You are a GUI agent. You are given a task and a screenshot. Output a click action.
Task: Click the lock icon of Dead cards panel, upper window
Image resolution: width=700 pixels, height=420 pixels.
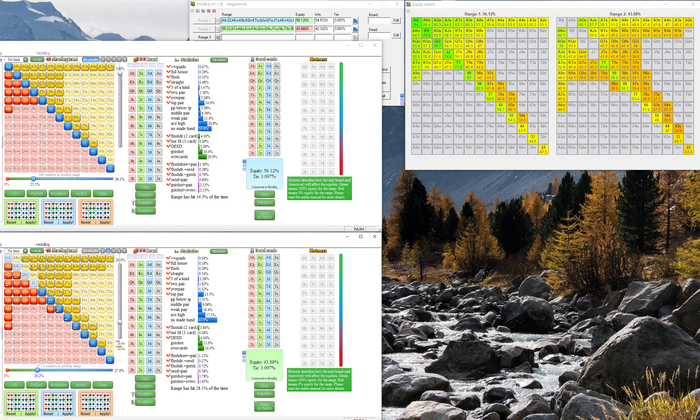252,59
